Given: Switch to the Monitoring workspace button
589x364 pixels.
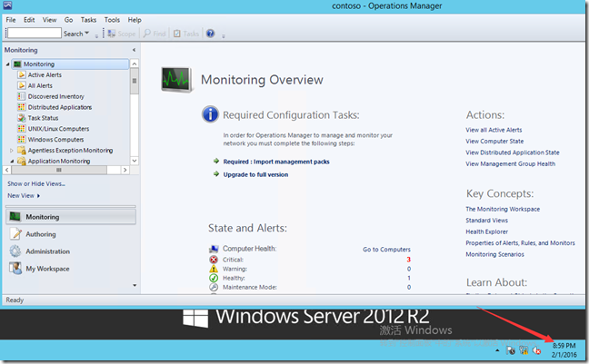Looking at the screenshot, I should (x=71, y=217).
